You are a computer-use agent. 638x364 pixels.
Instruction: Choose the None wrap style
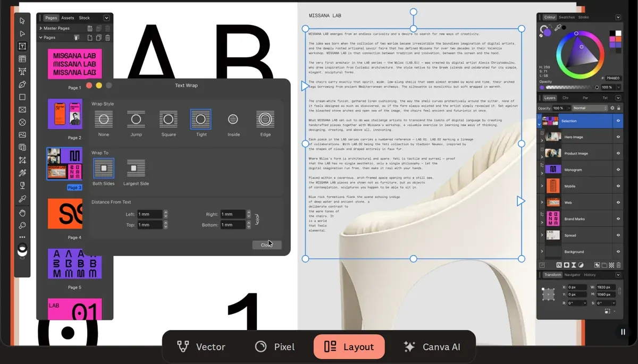coord(104,120)
